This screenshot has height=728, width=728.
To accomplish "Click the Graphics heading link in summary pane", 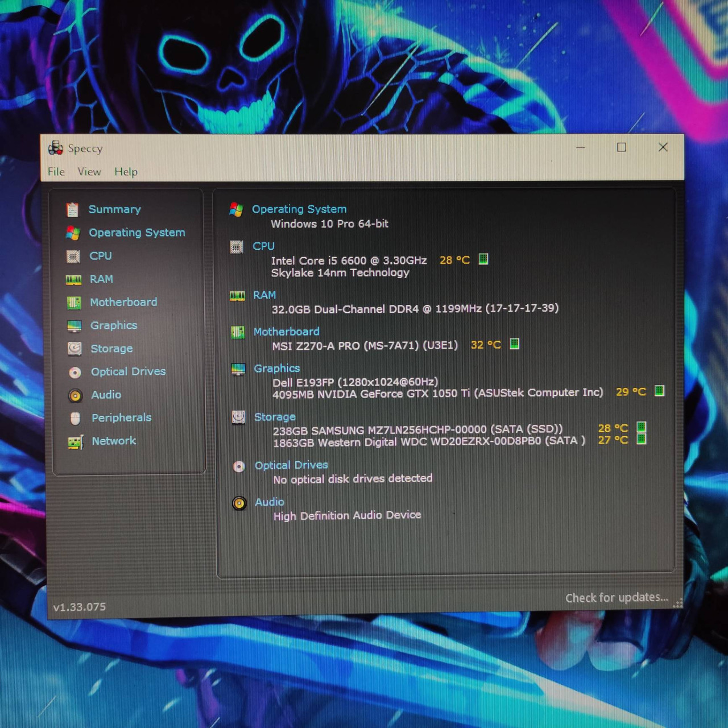I will point(276,369).
